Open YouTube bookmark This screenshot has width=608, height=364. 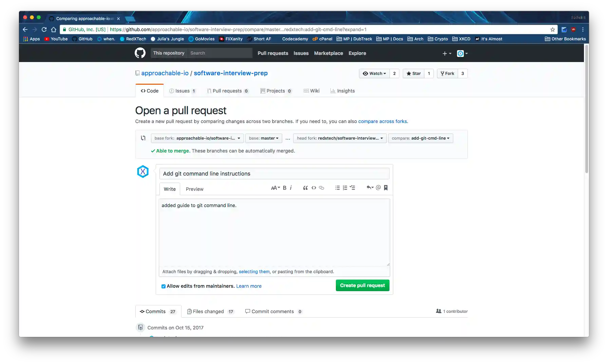56,39
